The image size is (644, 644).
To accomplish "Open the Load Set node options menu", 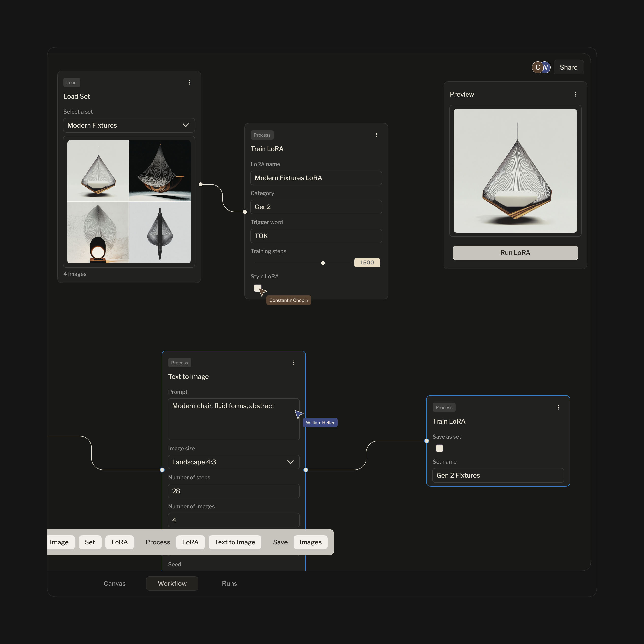I will [189, 82].
